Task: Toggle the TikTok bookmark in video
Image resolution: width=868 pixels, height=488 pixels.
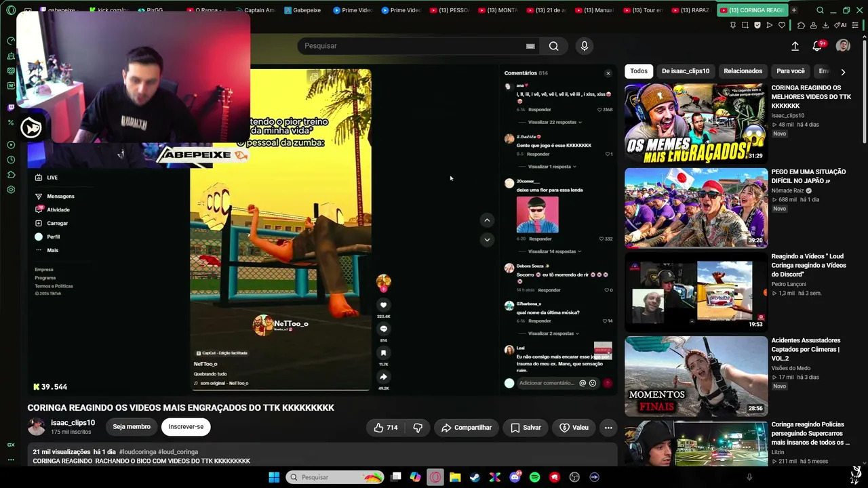Action: click(383, 352)
